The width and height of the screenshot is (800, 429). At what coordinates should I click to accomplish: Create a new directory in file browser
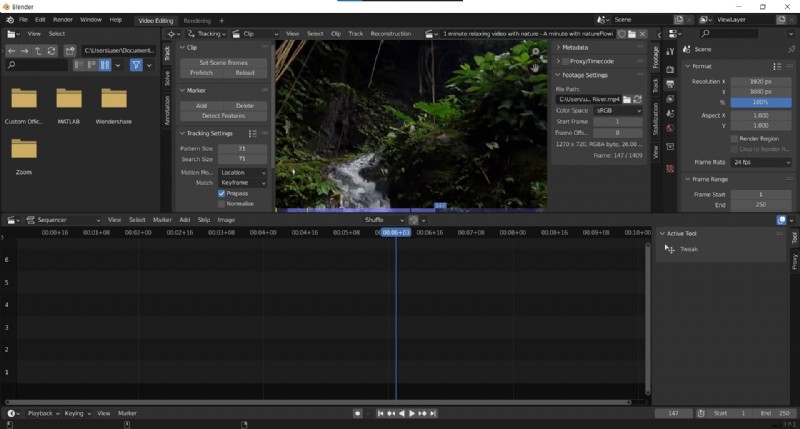coord(70,51)
